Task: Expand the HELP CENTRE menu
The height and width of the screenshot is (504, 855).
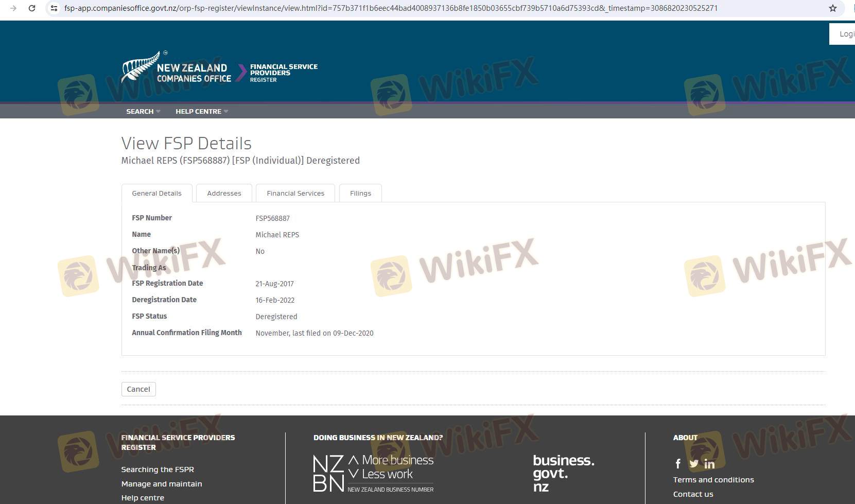Action: click(x=202, y=111)
